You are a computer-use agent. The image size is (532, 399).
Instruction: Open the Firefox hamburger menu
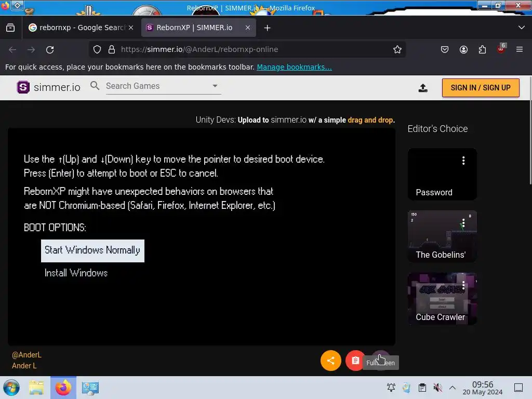point(520,49)
